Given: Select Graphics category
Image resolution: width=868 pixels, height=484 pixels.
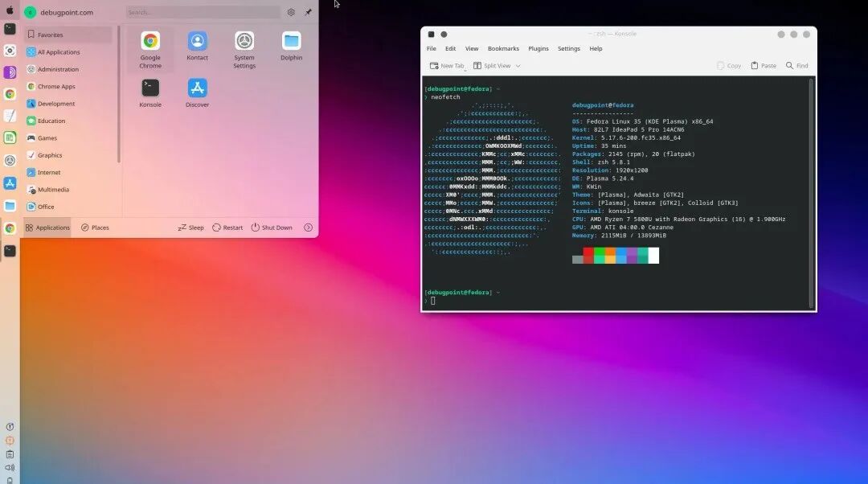Looking at the screenshot, I should 68,155.
